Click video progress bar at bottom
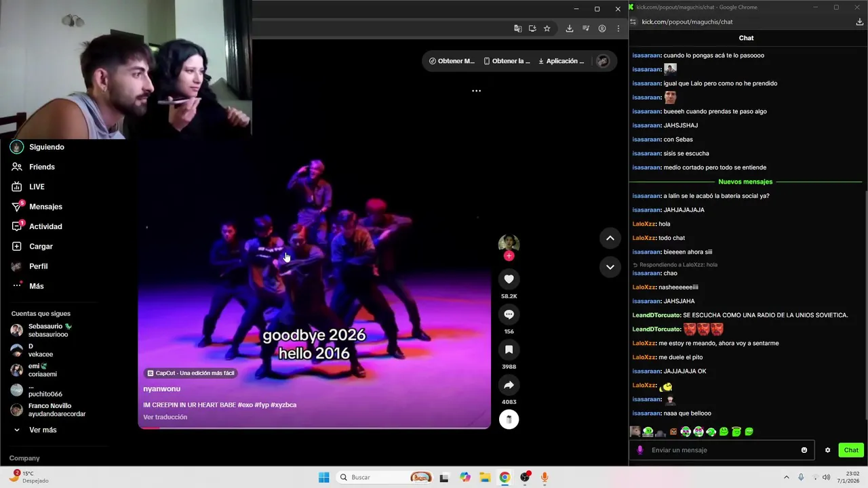 tap(314, 428)
